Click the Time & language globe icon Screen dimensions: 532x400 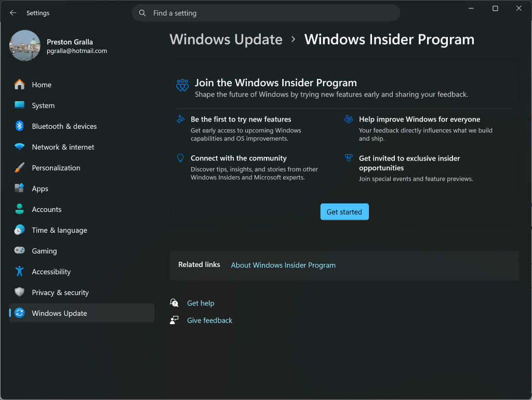tap(19, 230)
